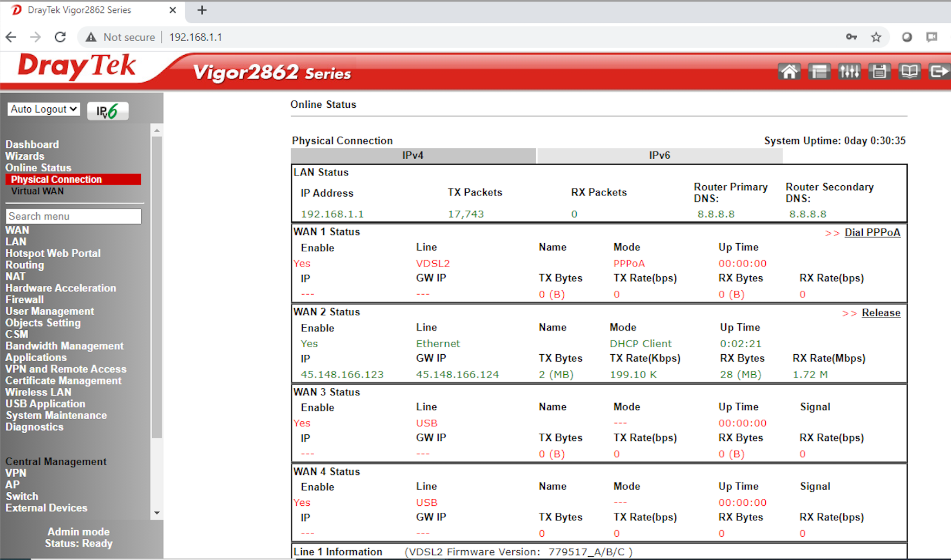Image resolution: width=951 pixels, height=560 pixels.
Task: Click the DrayTek logo
Action: pos(76,67)
